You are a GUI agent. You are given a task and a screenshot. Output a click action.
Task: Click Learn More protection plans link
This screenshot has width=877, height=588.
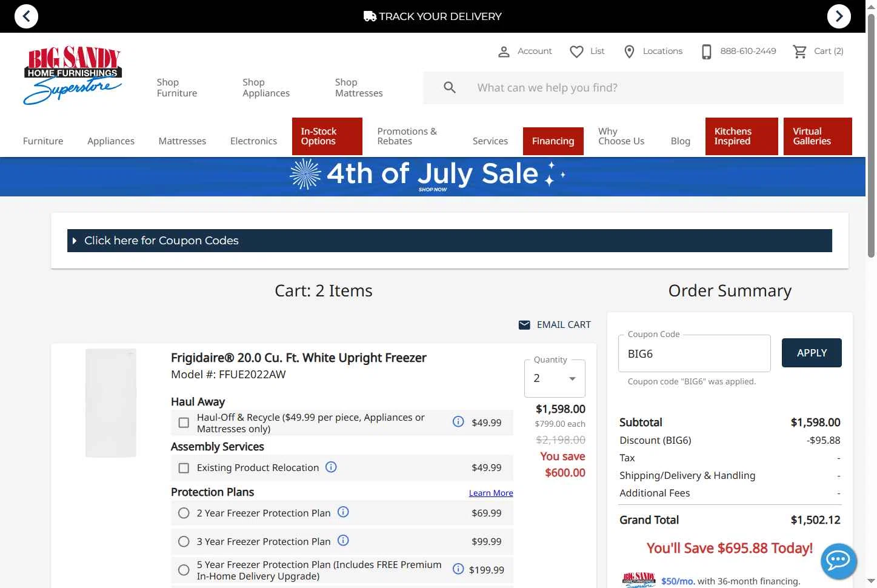pyautogui.click(x=491, y=493)
